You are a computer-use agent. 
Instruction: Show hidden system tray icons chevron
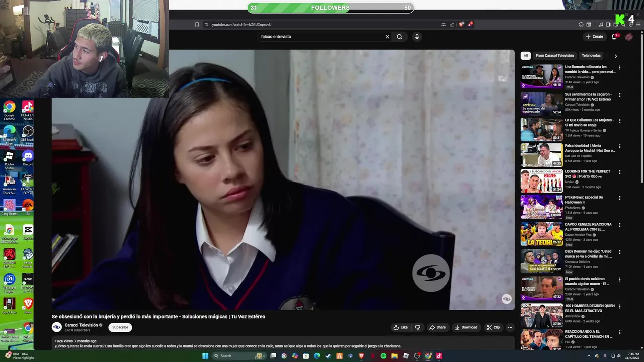(589, 356)
